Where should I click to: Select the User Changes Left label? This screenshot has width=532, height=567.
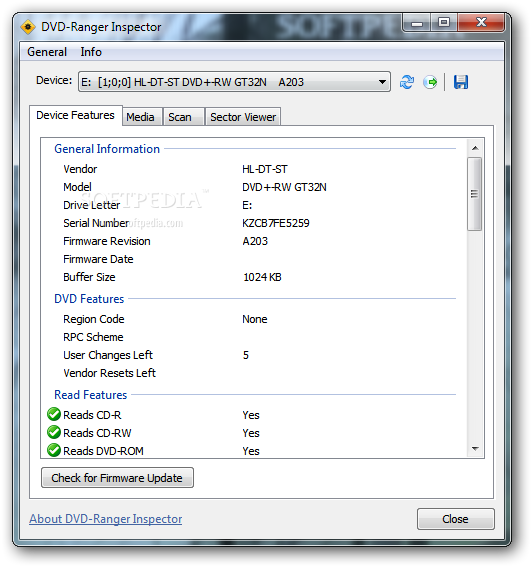click(108, 355)
